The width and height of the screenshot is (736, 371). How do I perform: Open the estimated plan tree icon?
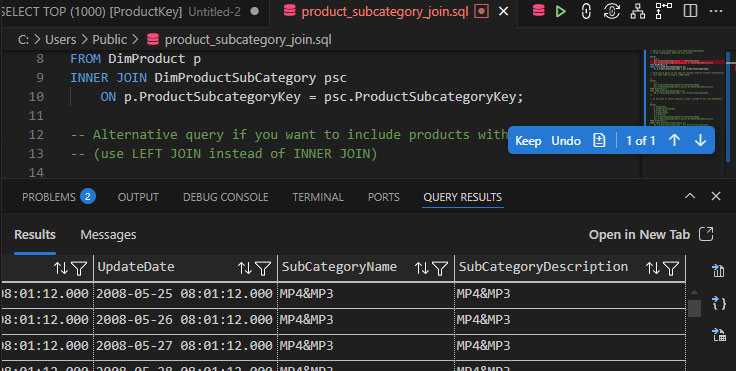[637, 11]
